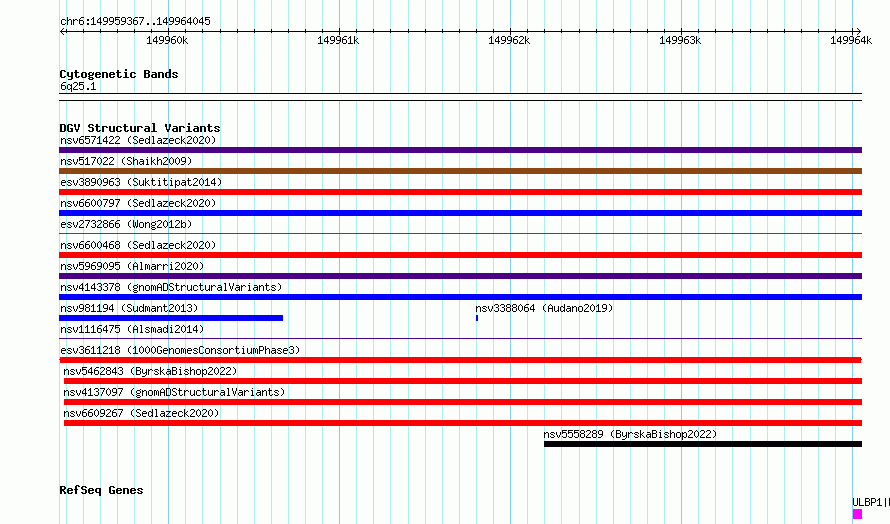The width and height of the screenshot is (890, 524).
Task: Select nsv6609267 (Sedlazeck2020) label
Action: [x=141, y=413]
